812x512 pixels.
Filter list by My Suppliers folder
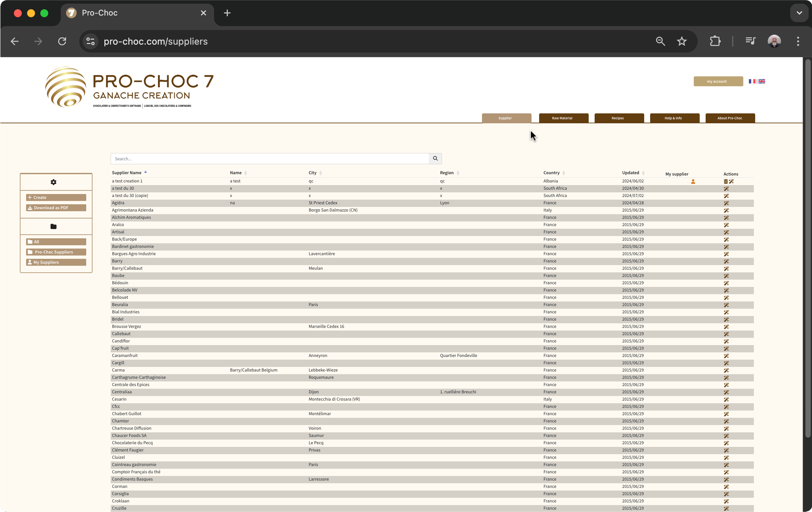point(56,262)
